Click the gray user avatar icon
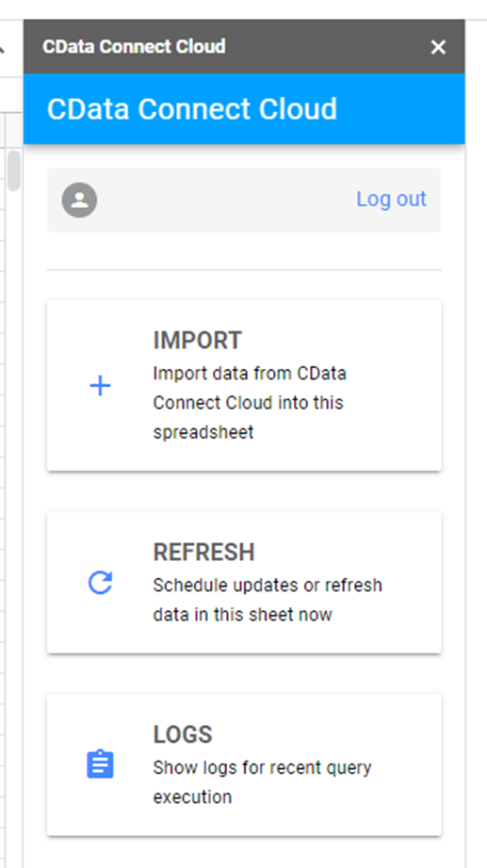The image size is (487, 868). 80,200
